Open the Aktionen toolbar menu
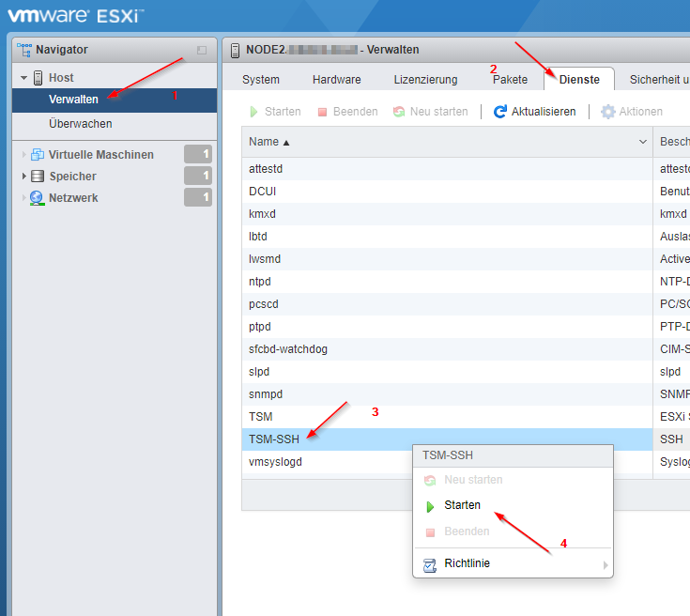The width and height of the screenshot is (690, 616). [632, 112]
